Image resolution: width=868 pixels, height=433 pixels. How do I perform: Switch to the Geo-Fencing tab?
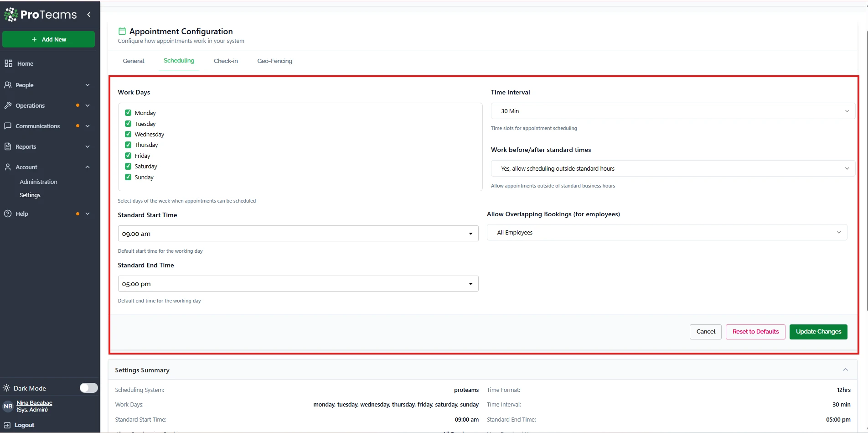click(274, 61)
